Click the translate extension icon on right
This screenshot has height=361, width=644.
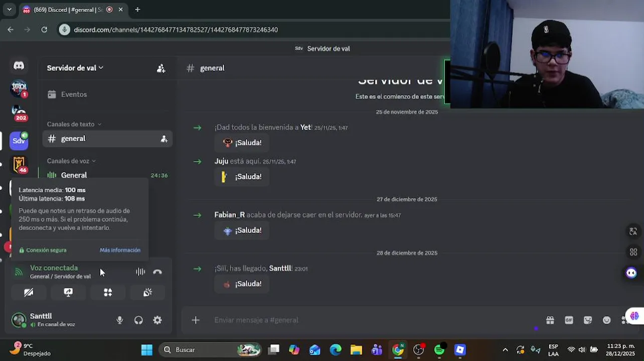point(633,231)
